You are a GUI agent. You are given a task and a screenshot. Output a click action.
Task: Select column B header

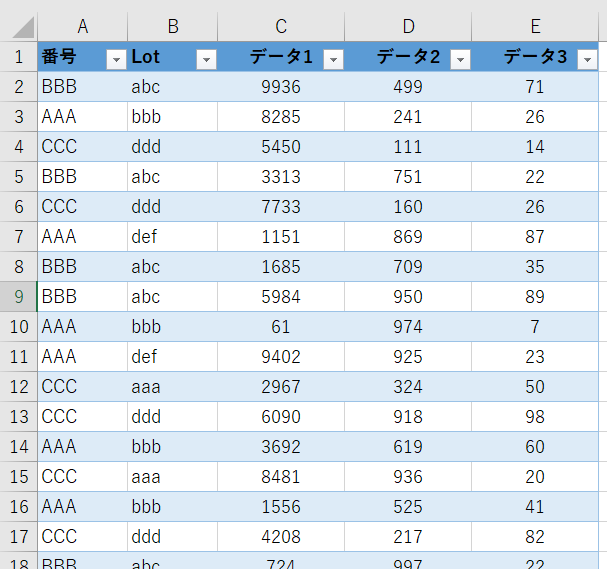click(173, 27)
